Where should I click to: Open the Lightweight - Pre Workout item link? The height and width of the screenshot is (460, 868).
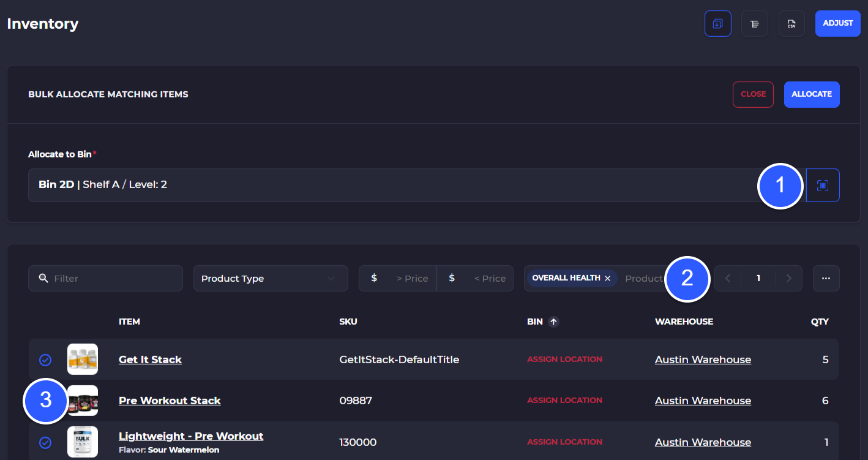[x=191, y=436]
